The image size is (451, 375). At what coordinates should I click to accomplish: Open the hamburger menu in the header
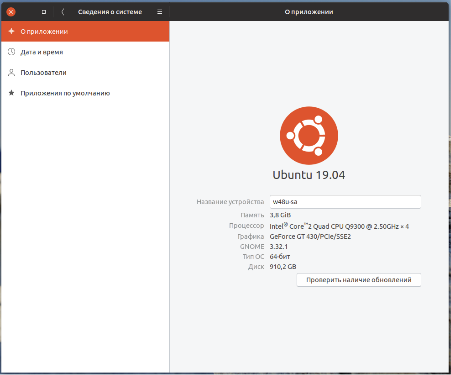pyautogui.click(x=160, y=12)
